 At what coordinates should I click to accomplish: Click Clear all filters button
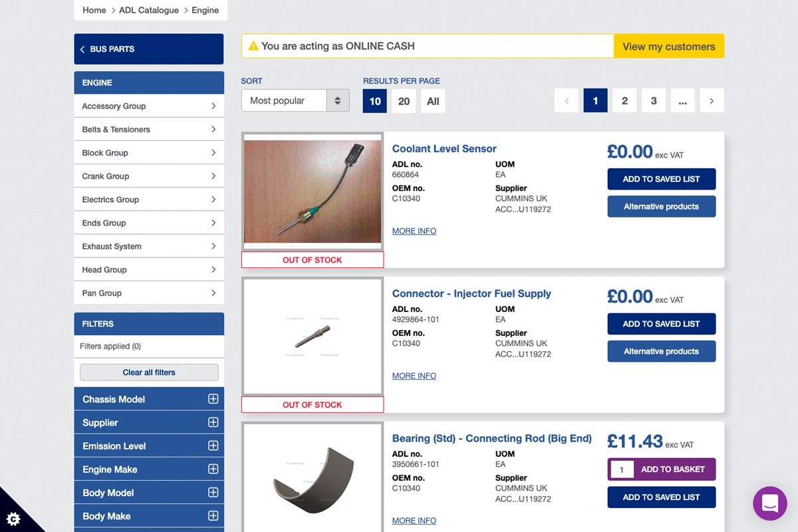pos(149,372)
